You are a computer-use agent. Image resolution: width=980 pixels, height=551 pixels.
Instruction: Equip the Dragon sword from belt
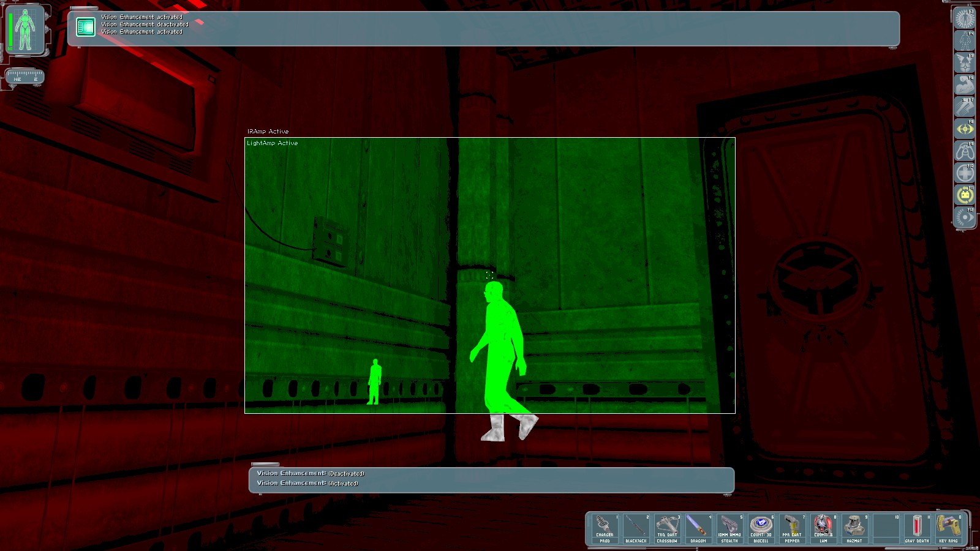click(x=699, y=529)
